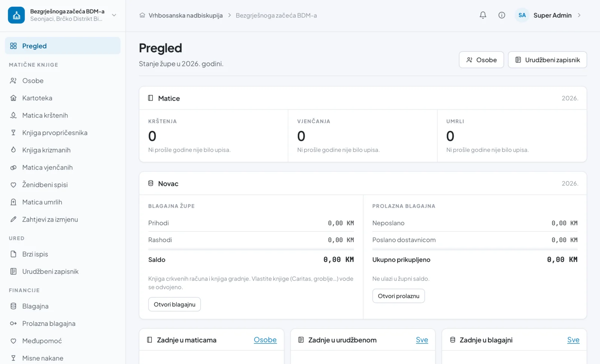Click the UMRLI statistic label

[455, 121]
